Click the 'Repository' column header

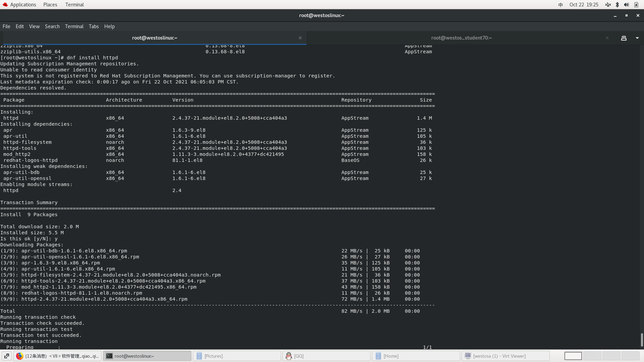pos(356,100)
